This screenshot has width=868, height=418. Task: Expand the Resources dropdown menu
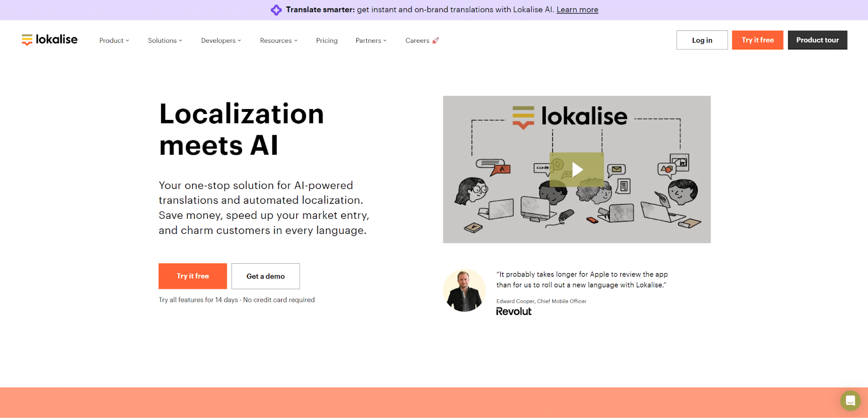click(x=278, y=41)
